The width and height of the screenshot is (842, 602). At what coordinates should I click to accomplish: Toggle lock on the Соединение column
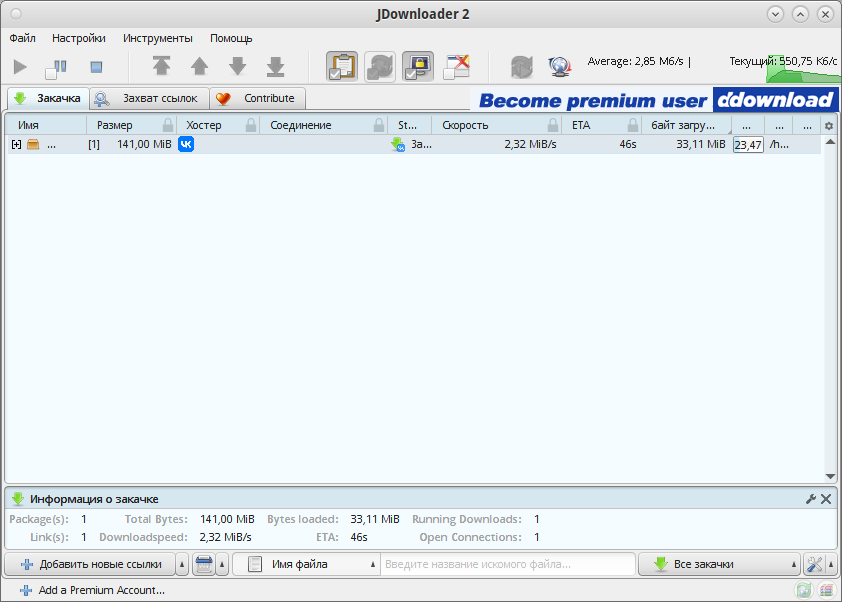click(x=379, y=126)
